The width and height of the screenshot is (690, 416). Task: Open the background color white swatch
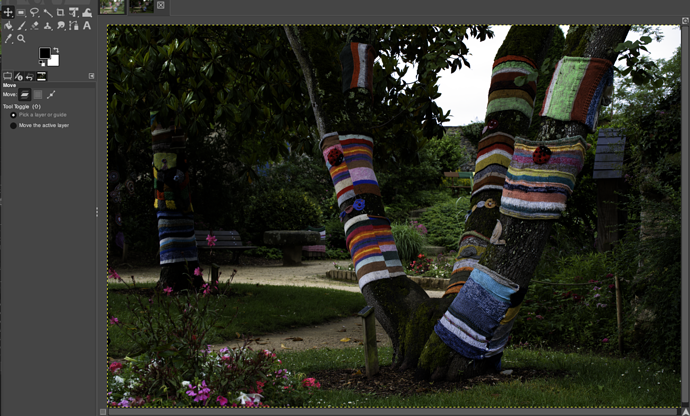pos(54,62)
